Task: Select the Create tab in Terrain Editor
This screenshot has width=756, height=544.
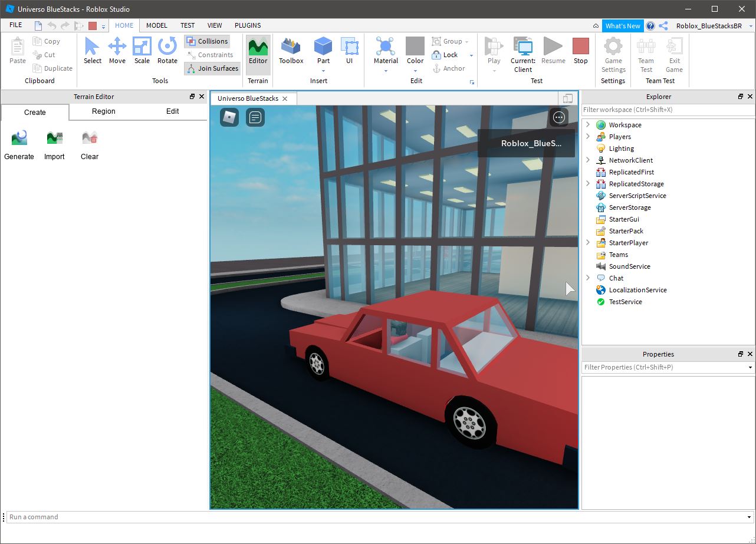Action: tap(35, 112)
